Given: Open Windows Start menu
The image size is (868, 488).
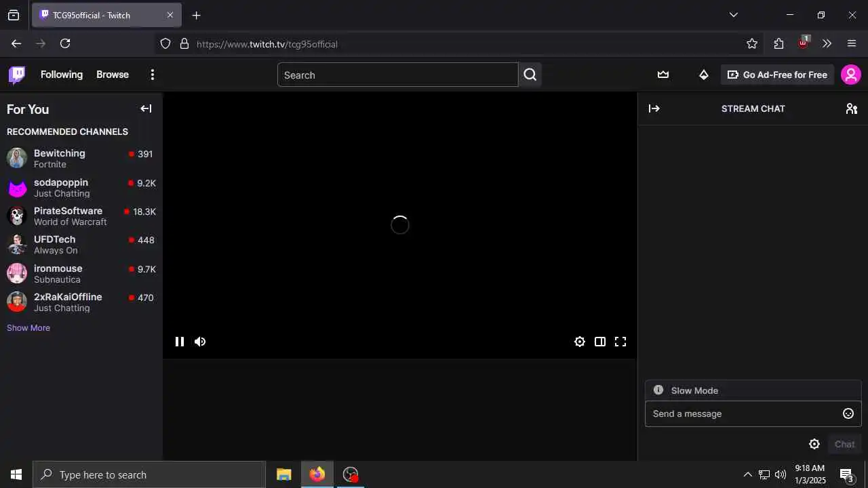Looking at the screenshot, I should (16, 474).
